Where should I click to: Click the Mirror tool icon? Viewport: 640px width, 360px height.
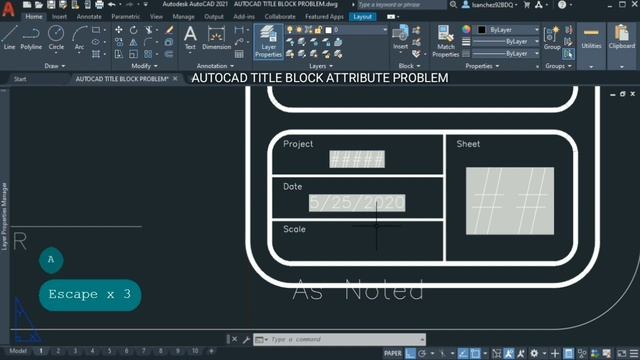pyautogui.click(x=133, y=42)
